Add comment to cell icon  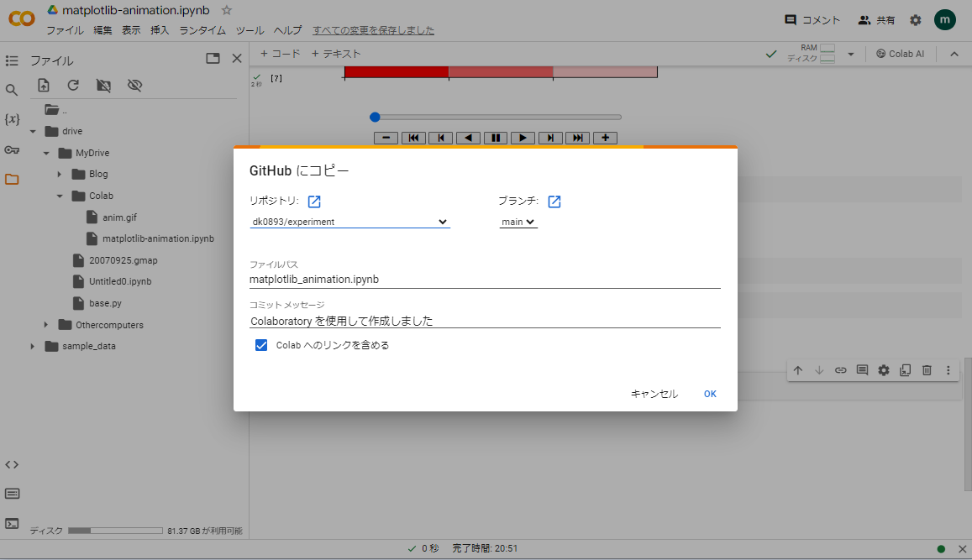point(862,370)
